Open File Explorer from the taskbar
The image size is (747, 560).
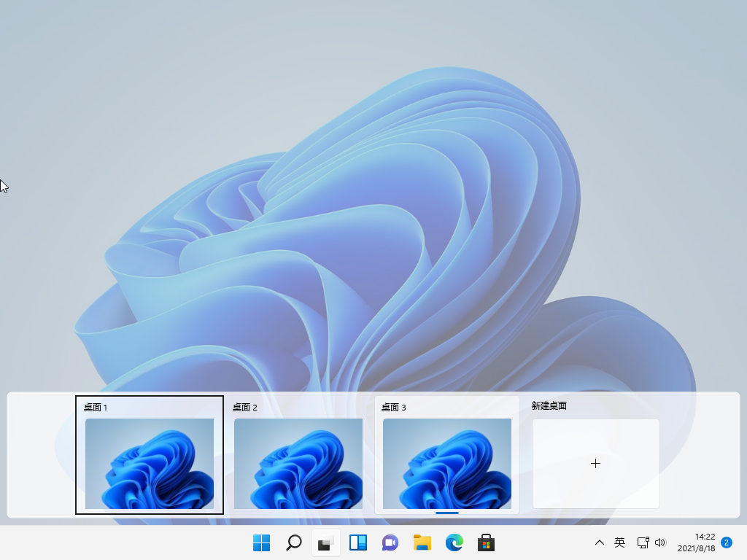(x=422, y=542)
